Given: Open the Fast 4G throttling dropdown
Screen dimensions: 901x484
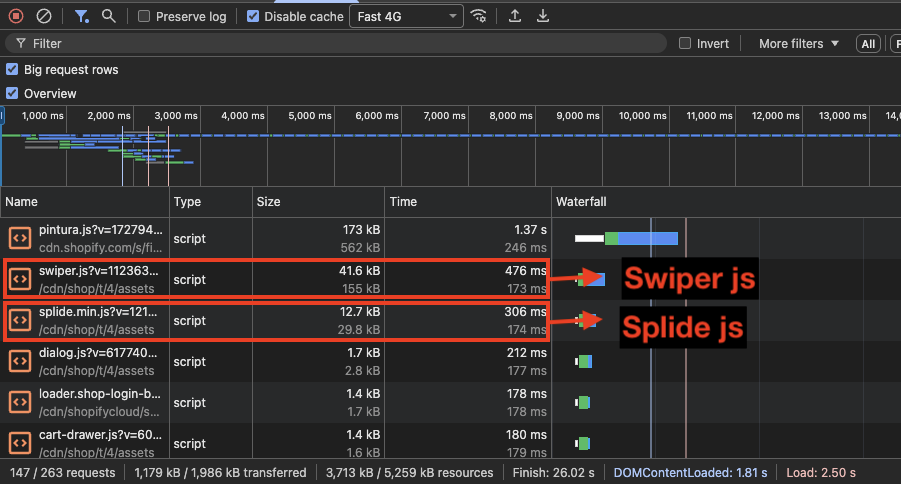Looking at the screenshot, I should [x=406, y=17].
